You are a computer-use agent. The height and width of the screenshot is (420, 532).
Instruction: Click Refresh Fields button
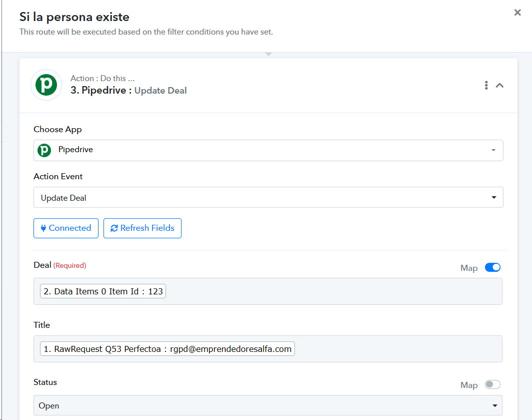point(142,228)
